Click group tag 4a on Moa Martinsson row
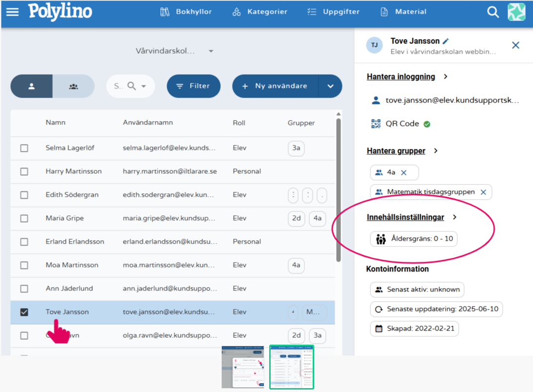Screen dimensions: 533x392 296,265
